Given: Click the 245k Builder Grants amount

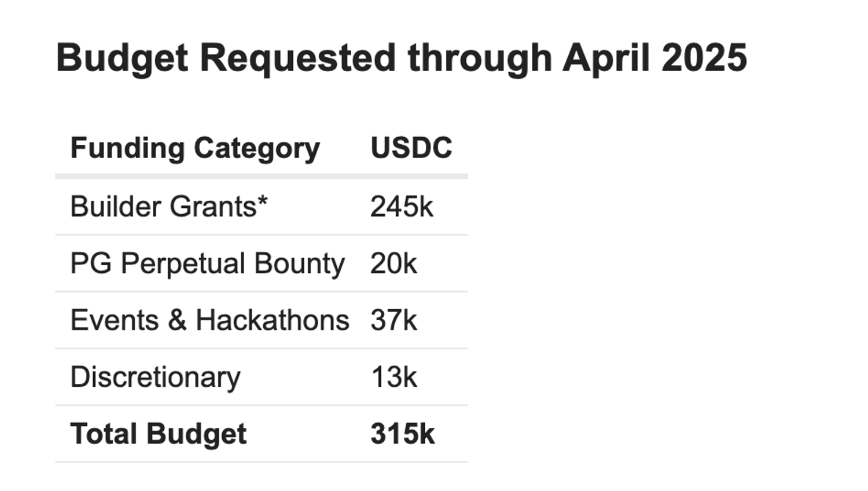Looking at the screenshot, I should click(402, 207).
